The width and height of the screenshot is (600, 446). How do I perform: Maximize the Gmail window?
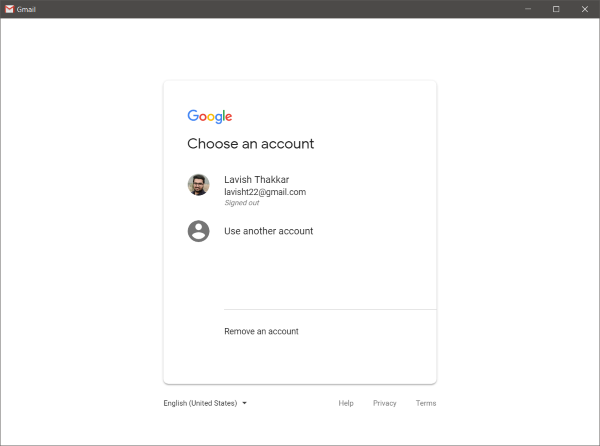pyautogui.click(x=556, y=9)
